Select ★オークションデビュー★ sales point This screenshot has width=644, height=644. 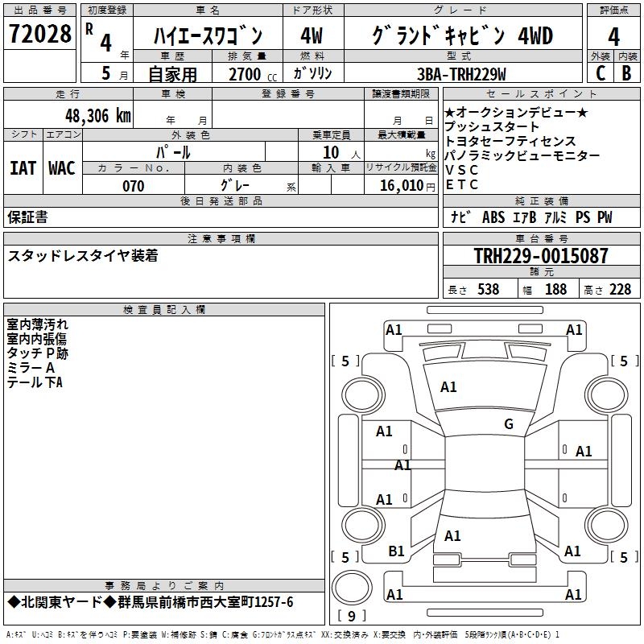pyautogui.click(x=517, y=113)
